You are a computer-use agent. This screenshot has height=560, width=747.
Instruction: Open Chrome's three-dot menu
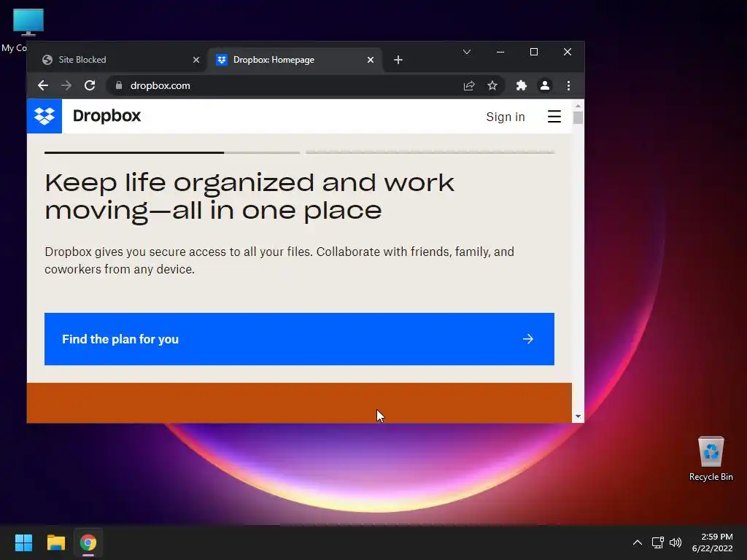568,85
